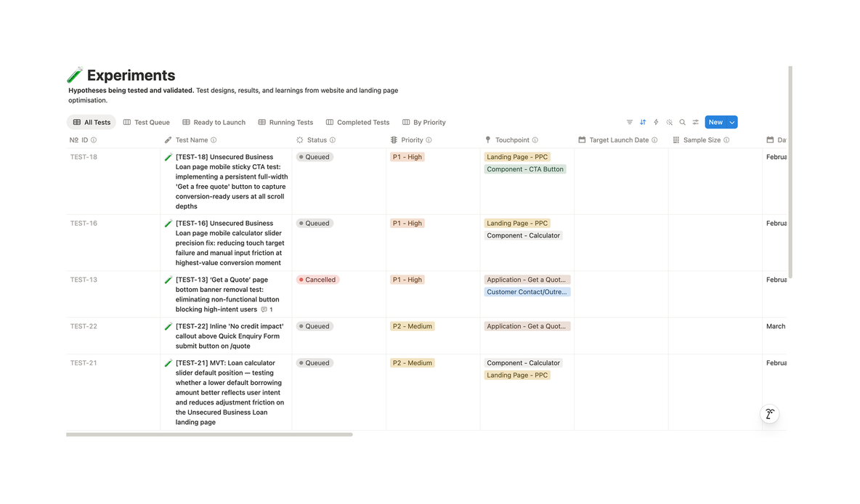Click test tube icon of TEST-16 row
860x504 pixels.
click(x=169, y=223)
